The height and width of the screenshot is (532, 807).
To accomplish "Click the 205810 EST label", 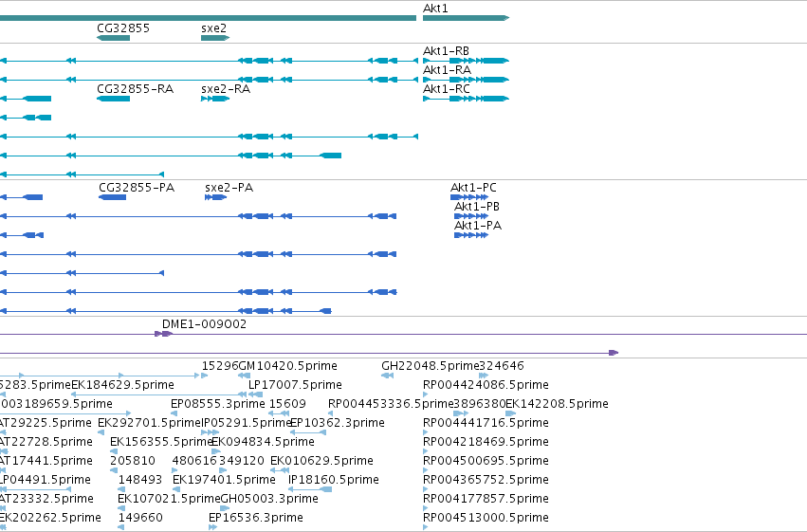I will click(133, 461).
